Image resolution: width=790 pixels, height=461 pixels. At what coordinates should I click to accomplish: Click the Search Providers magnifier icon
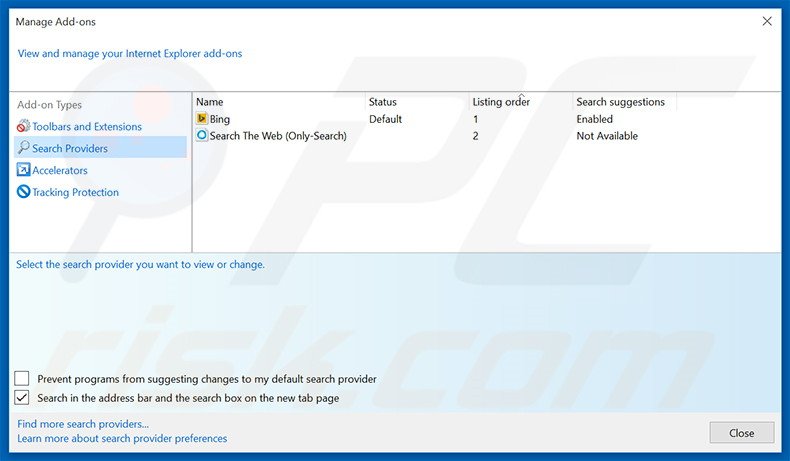23,148
